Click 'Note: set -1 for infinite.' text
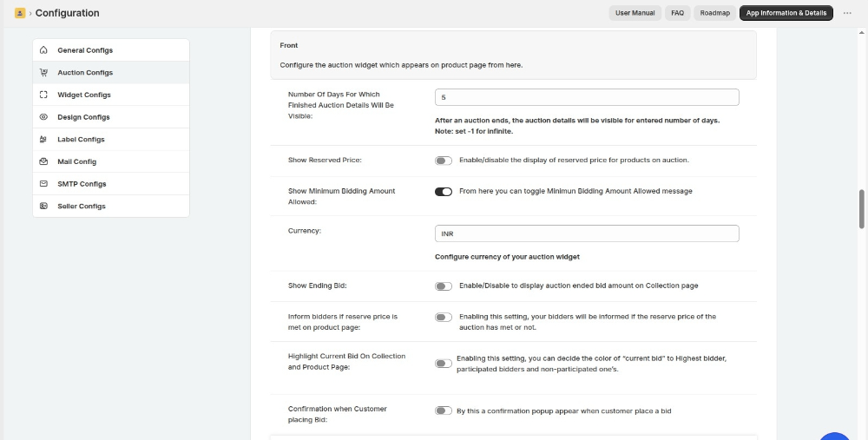This screenshot has height=440, width=868. 474,132
